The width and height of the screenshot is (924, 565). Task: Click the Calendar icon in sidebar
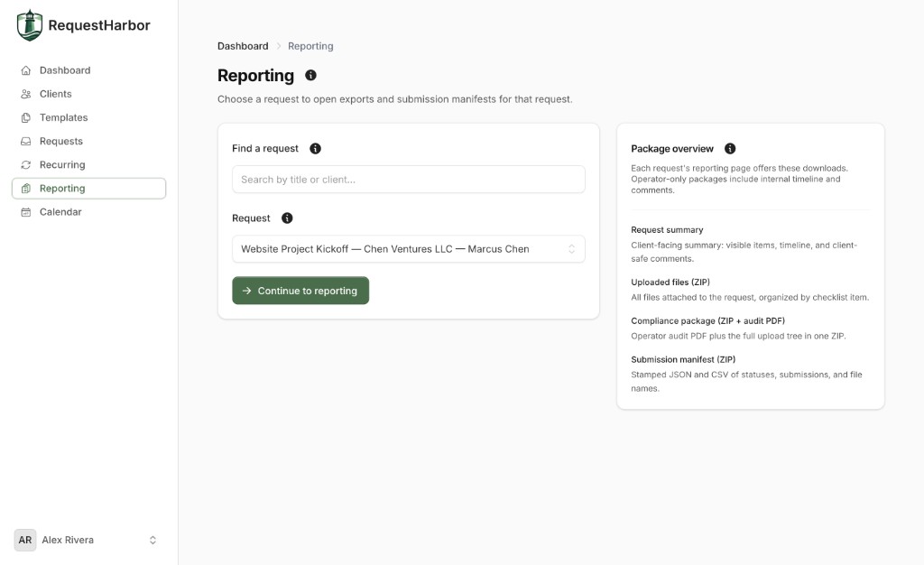26,211
